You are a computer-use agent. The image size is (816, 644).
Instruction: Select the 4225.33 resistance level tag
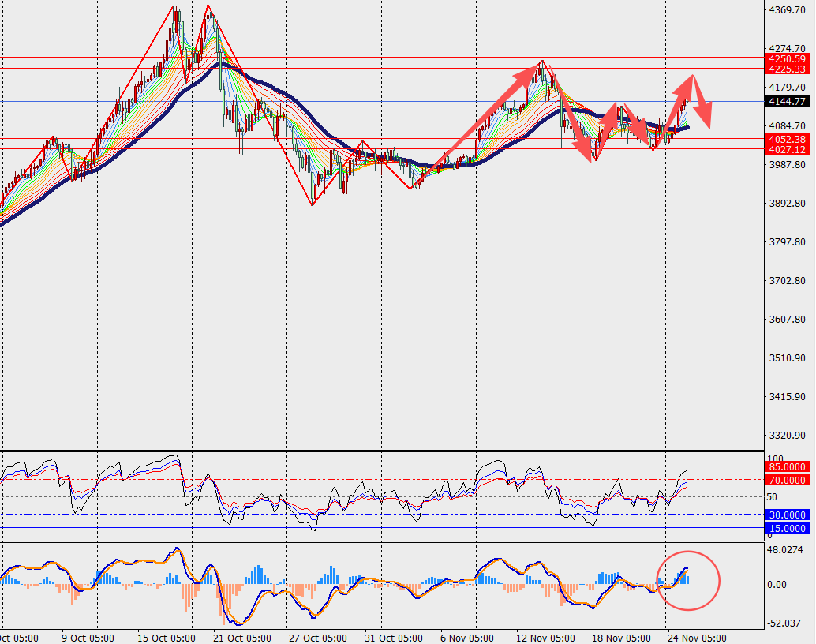[x=787, y=69]
